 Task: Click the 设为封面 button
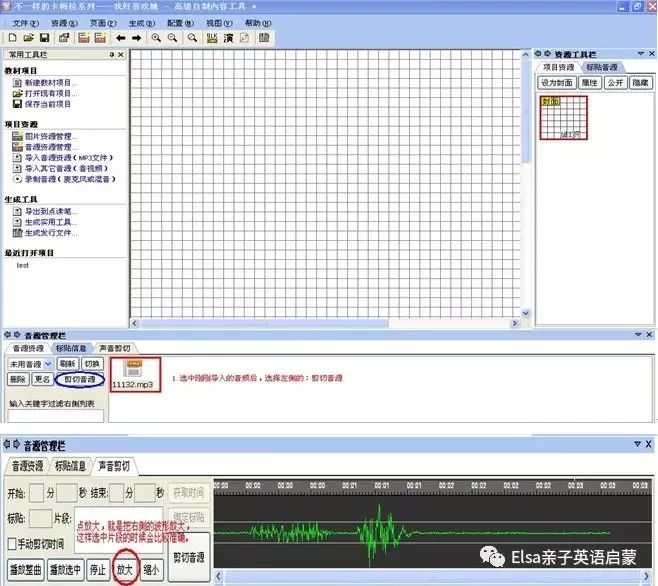[554, 83]
